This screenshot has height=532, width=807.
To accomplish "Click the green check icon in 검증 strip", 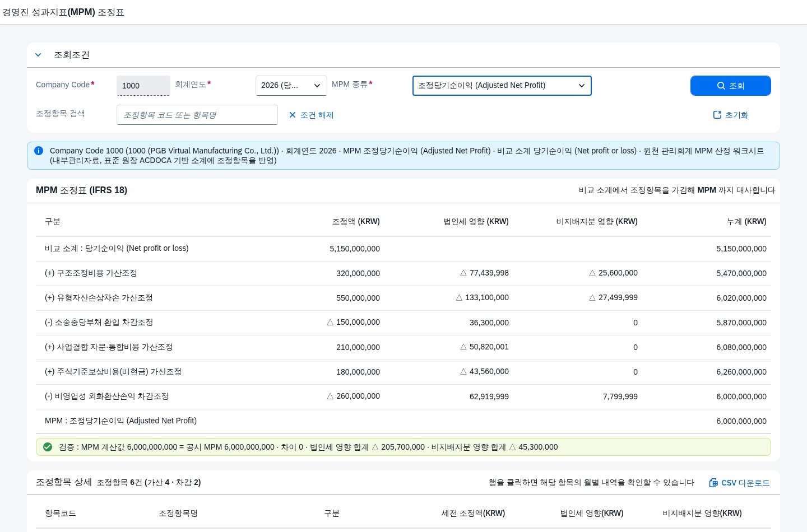I will click(x=48, y=447).
